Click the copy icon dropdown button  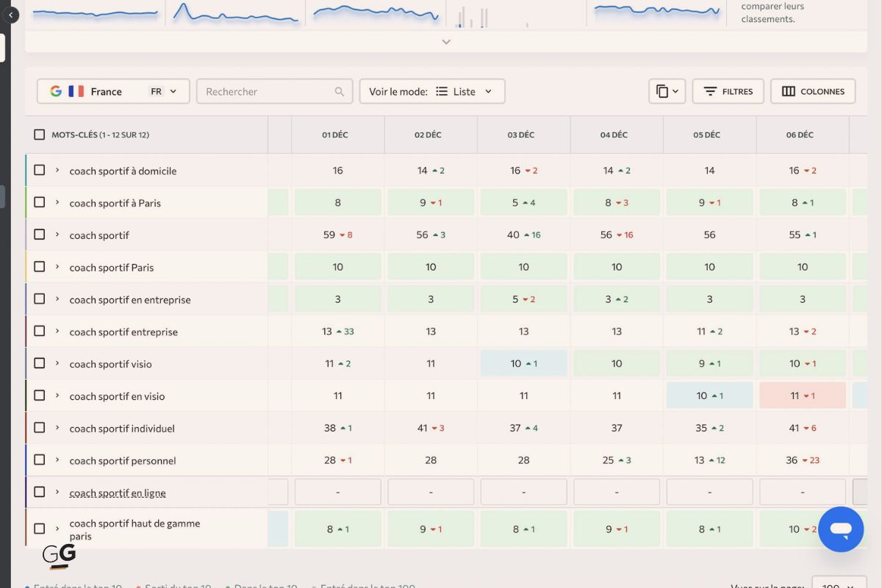pos(667,92)
